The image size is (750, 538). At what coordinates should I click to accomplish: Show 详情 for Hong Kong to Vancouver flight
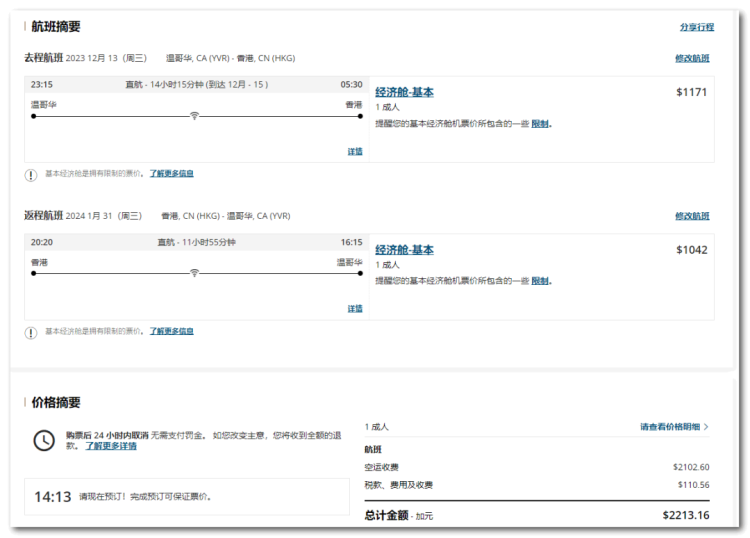click(355, 309)
